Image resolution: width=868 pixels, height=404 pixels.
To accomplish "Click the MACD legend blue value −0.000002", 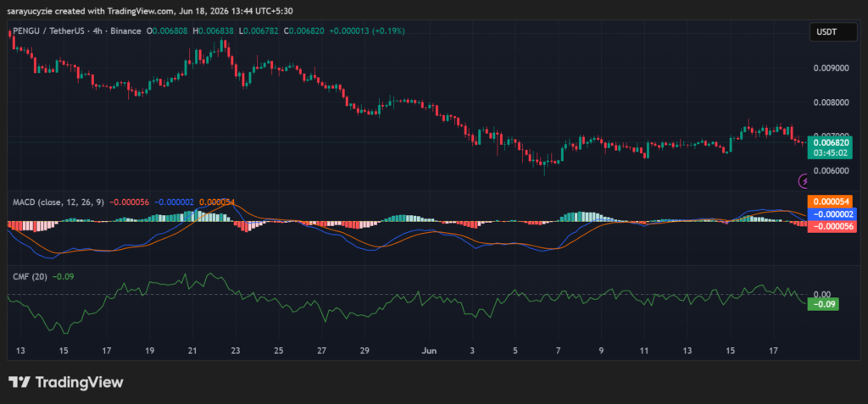I will [x=174, y=202].
